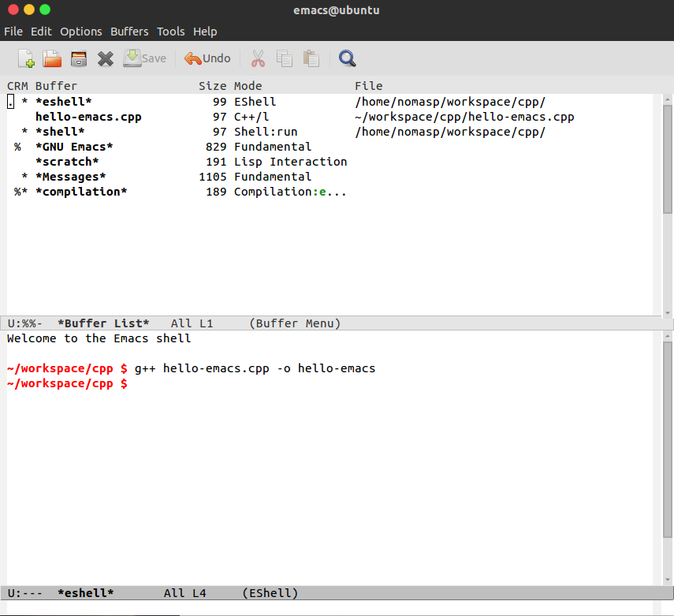Click the Copy toolbar icon

click(x=284, y=58)
